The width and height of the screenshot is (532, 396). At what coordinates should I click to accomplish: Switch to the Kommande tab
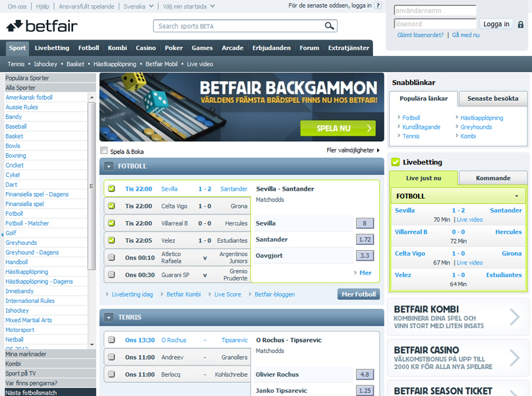click(x=492, y=178)
